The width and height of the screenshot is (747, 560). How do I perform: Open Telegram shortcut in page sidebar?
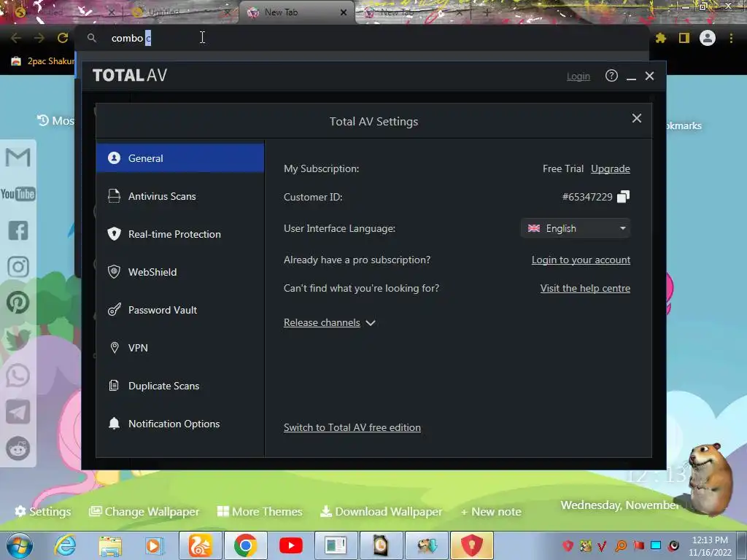[x=18, y=412]
